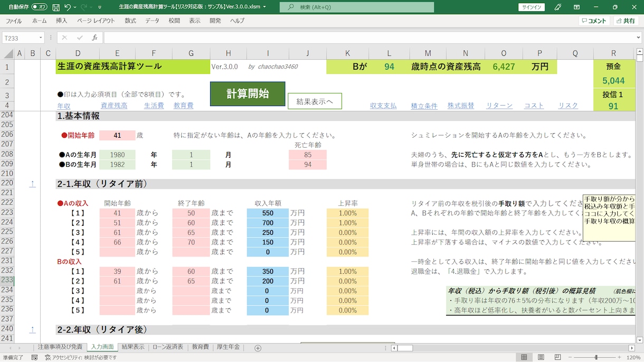The image size is (644, 362).
Task: Follow the 収支支払 link
Action: click(383, 106)
